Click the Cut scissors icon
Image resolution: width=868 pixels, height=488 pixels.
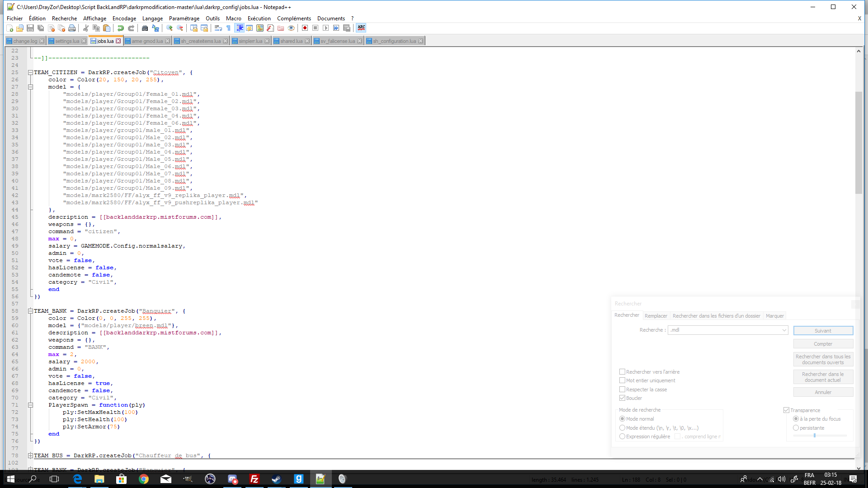tap(86, 28)
